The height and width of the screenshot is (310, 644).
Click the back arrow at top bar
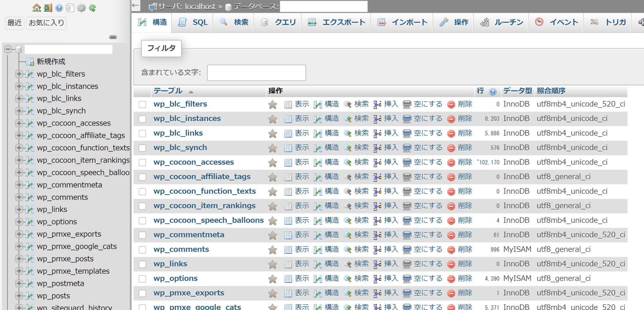coord(136,5)
